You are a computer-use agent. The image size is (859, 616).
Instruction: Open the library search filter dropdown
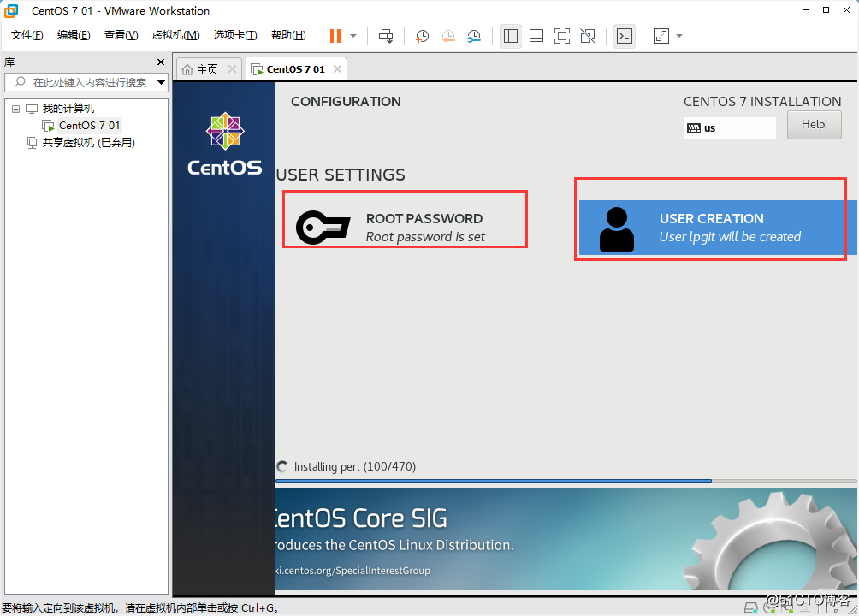coord(161,83)
